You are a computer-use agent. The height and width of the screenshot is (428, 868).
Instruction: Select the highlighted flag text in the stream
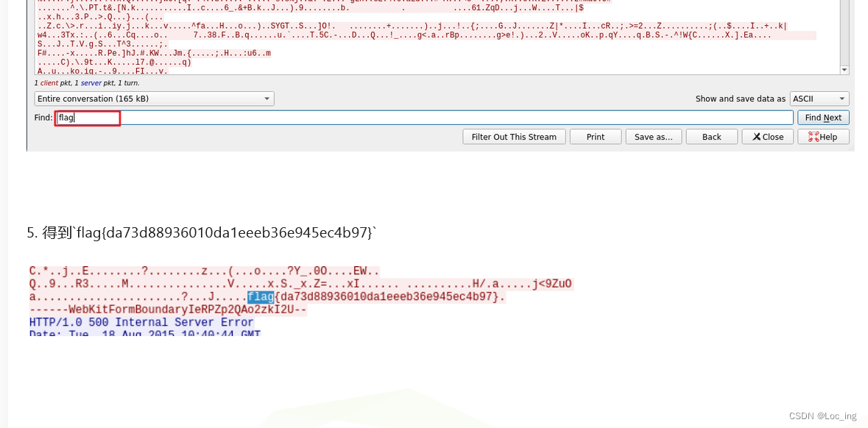click(261, 297)
